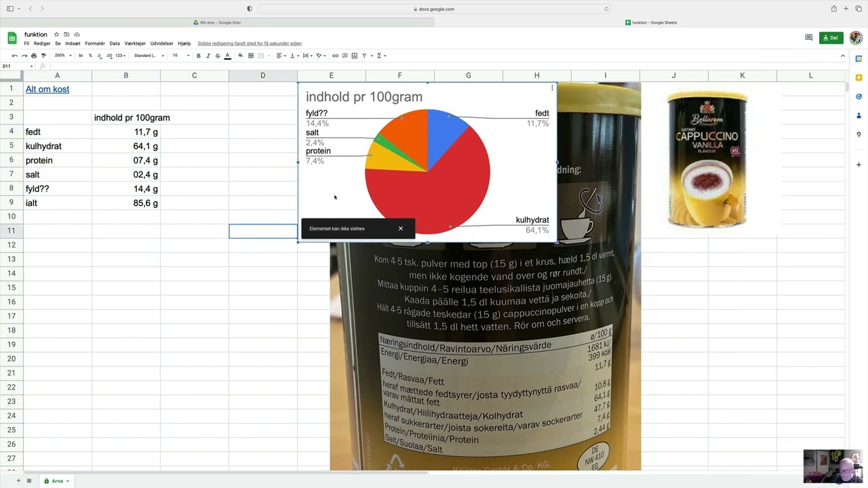Open the Værktøjer menu
This screenshot has height=488, width=868.
pos(135,43)
